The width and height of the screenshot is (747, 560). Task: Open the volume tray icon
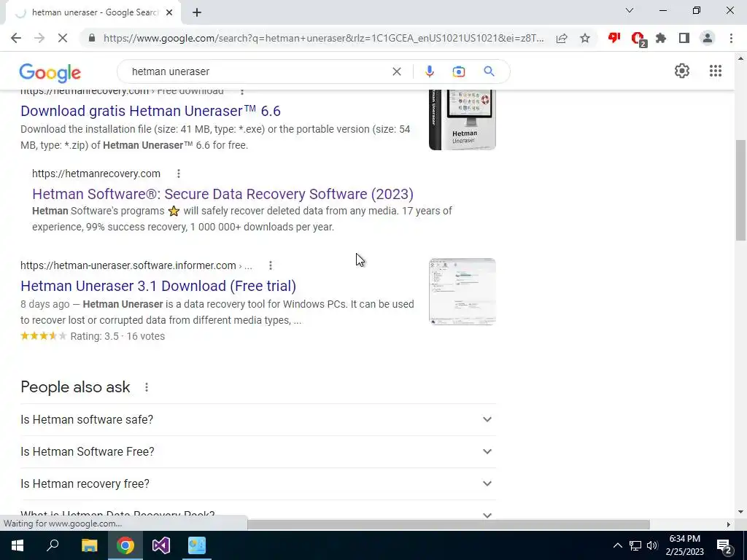[652, 545]
